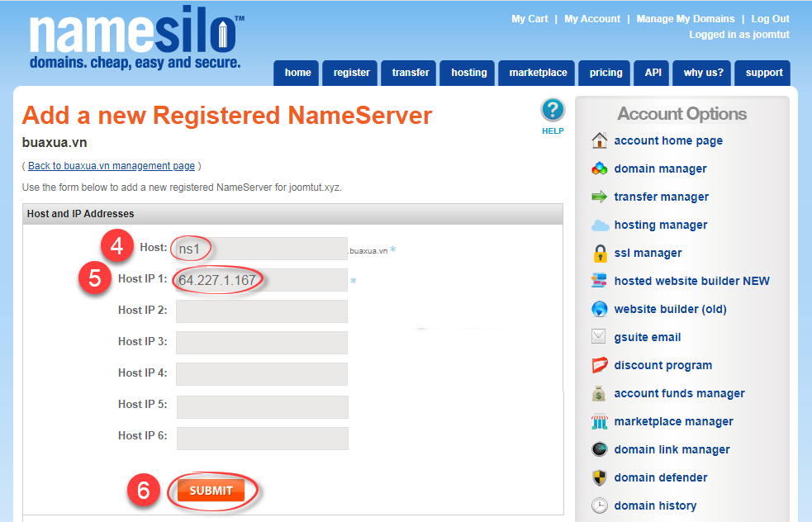This screenshot has width=812, height=522.
Task: Open the domain defender link
Action: coord(661,477)
